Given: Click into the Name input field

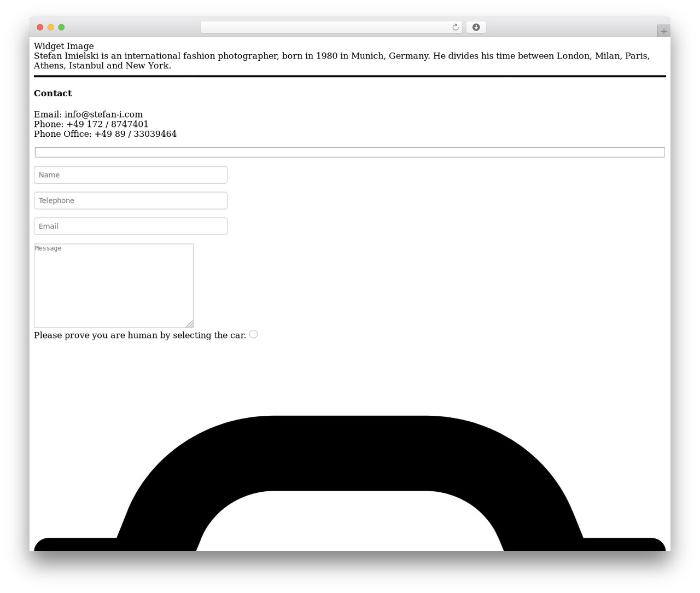Looking at the screenshot, I should pyautogui.click(x=131, y=175).
